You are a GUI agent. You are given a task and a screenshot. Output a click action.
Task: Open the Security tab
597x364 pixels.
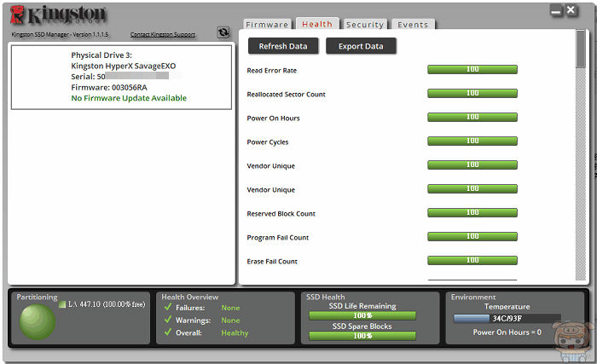tap(365, 25)
